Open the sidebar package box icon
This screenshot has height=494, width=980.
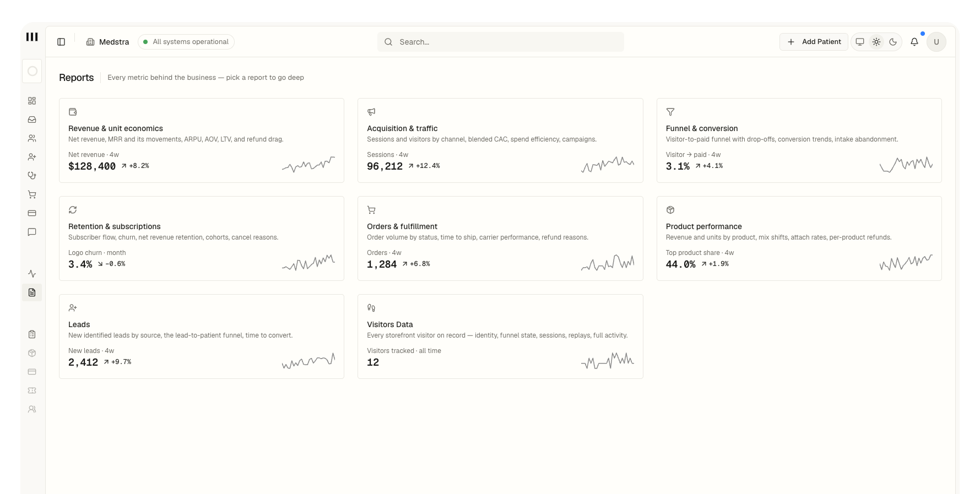pyautogui.click(x=32, y=353)
